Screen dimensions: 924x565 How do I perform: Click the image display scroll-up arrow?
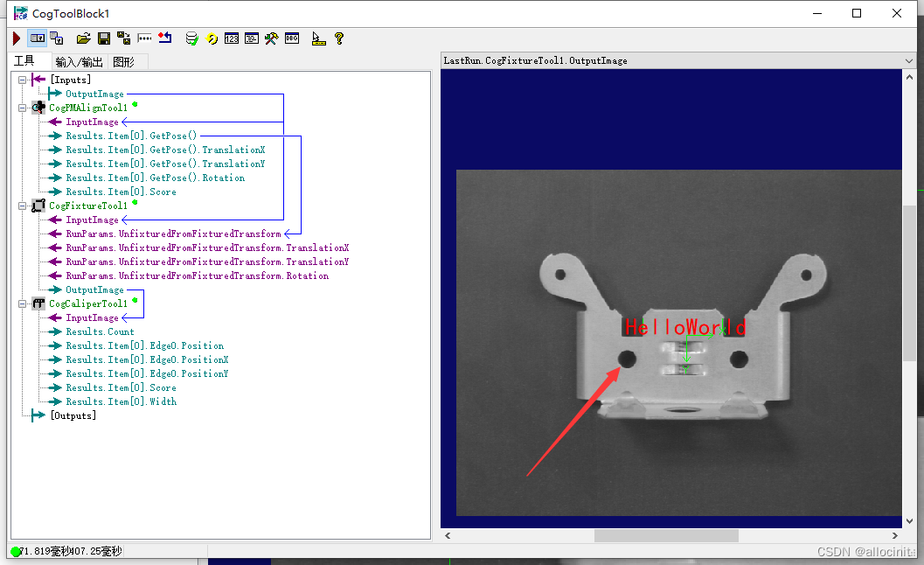[x=909, y=77]
